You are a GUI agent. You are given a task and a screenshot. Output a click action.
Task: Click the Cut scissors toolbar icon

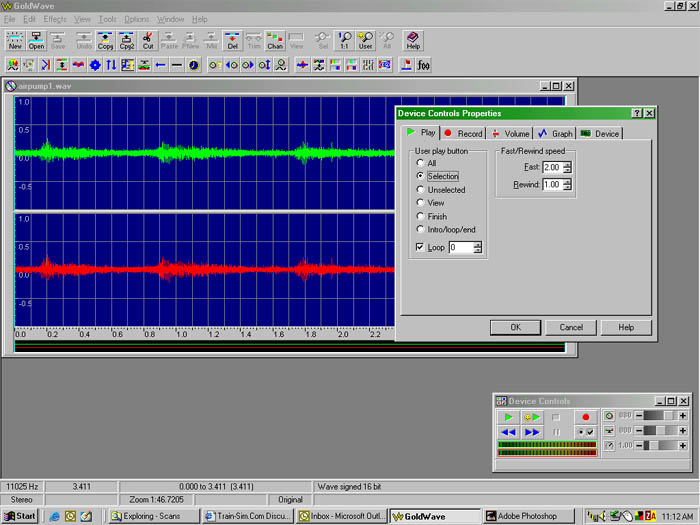point(148,40)
